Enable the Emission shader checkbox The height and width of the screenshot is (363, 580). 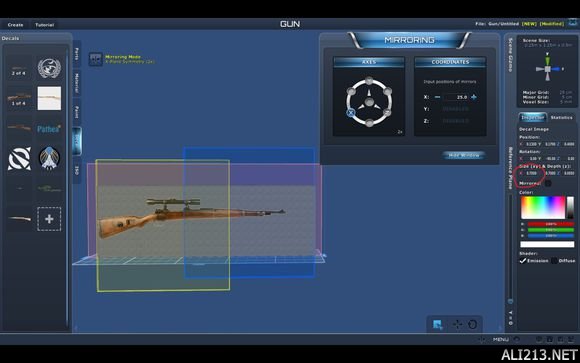(523, 261)
